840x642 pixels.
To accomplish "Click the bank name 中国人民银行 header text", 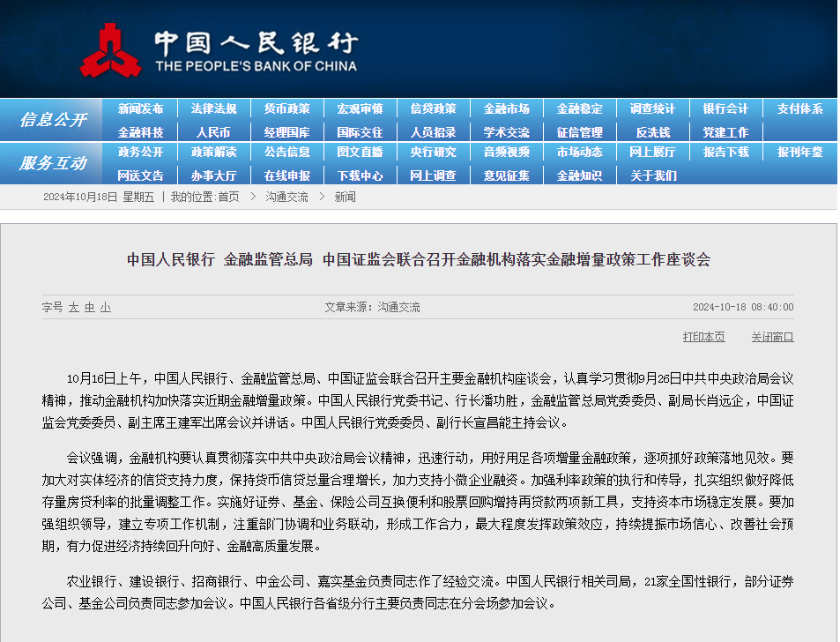I will point(256,43).
